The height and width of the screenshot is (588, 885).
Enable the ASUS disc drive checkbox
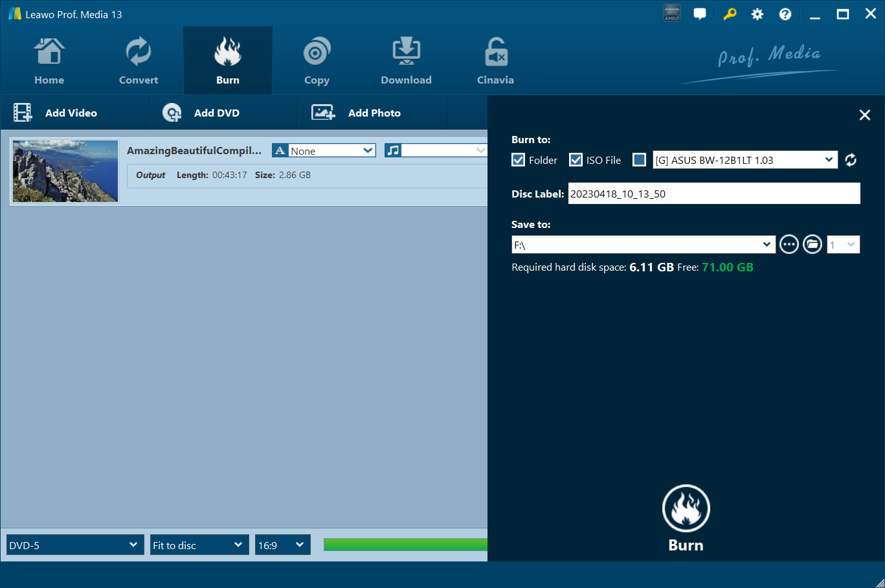pos(639,160)
